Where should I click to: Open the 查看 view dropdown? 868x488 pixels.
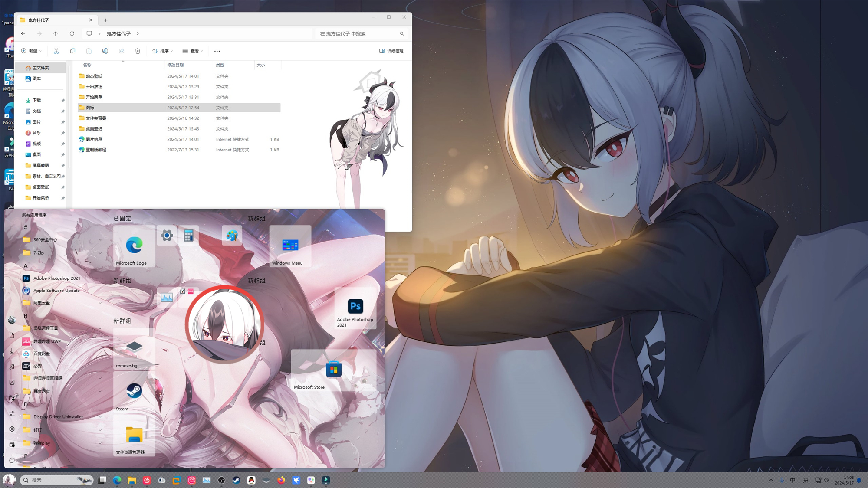(193, 51)
